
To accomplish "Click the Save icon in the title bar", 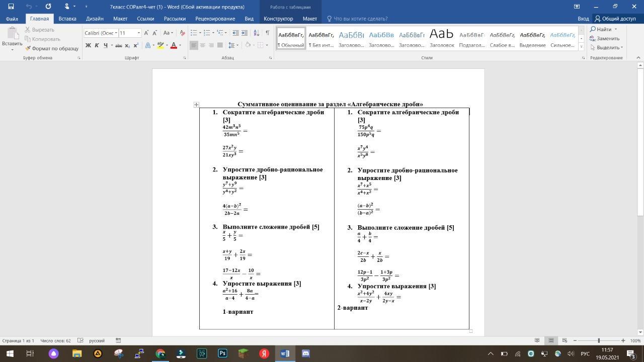I will [x=11, y=7].
